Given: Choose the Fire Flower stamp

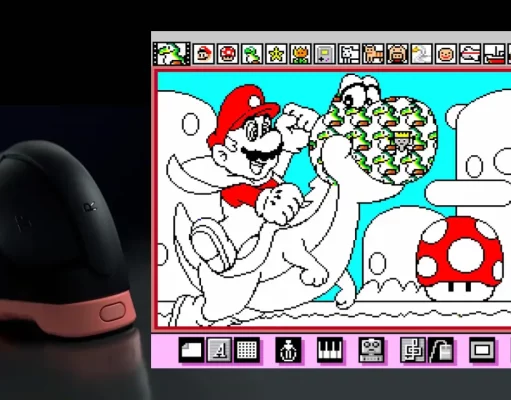Looking at the screenshot, I should point(300,54).
